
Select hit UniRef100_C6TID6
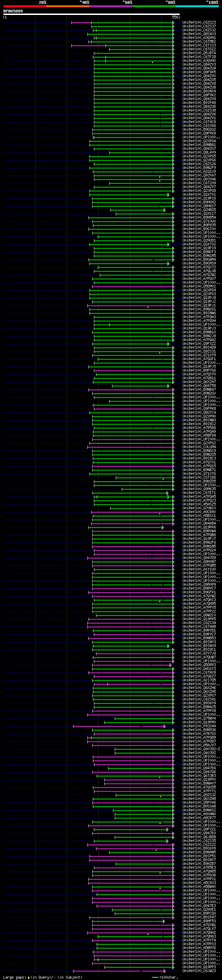pos(199,478)
